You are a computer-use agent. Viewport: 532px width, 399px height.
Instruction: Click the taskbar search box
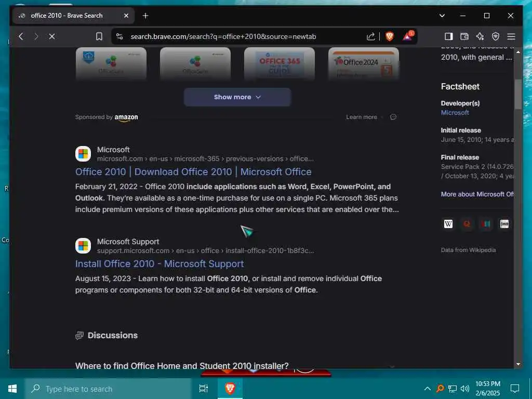[x=108, y=389]
